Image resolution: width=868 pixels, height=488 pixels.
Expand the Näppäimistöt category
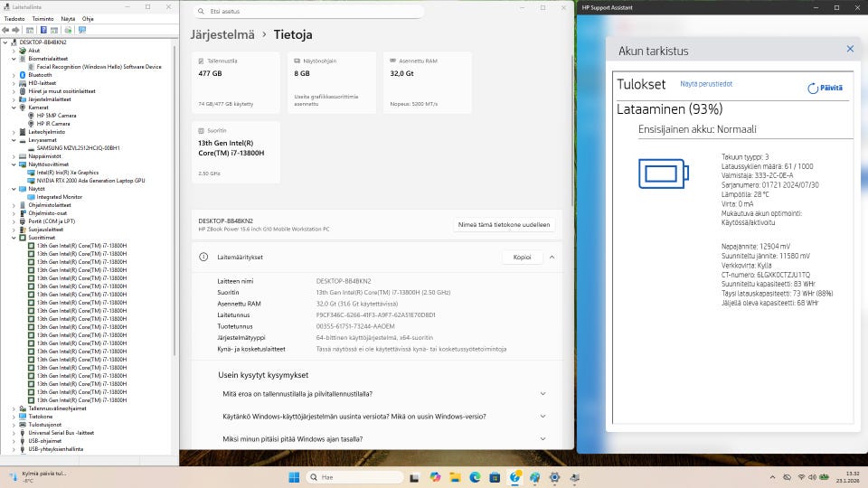[14, 156]
